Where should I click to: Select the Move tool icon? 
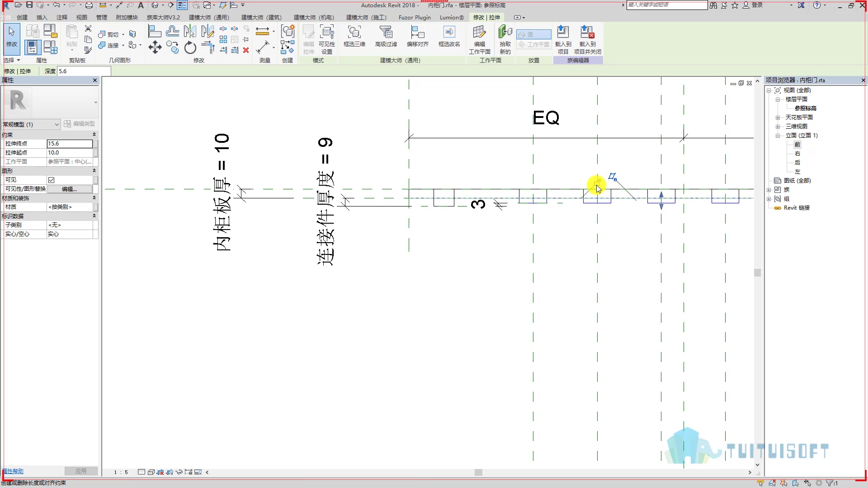pyautogui.click(x=155, y=47)
